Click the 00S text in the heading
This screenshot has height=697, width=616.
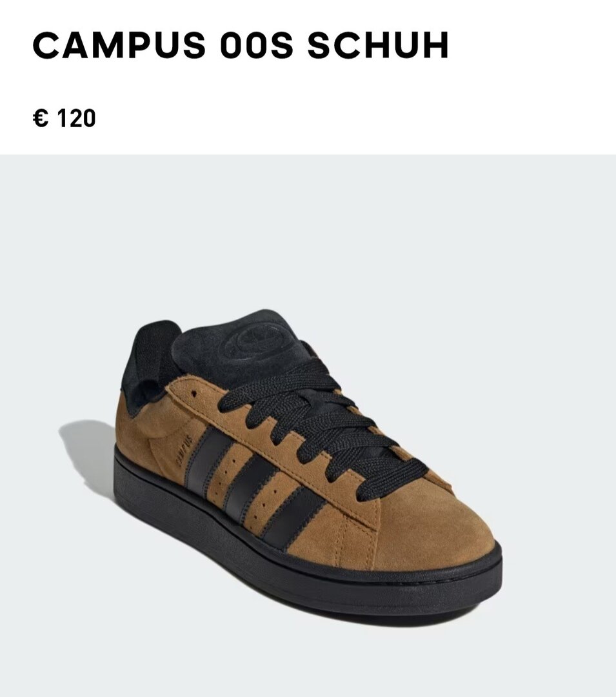[x=257, y=45]
